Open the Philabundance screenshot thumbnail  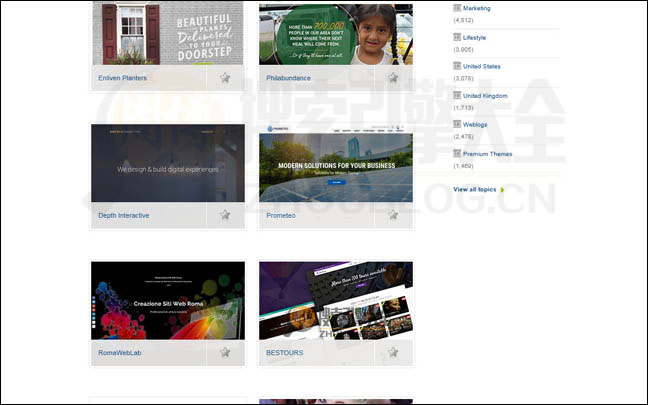[x=335, y=33]
